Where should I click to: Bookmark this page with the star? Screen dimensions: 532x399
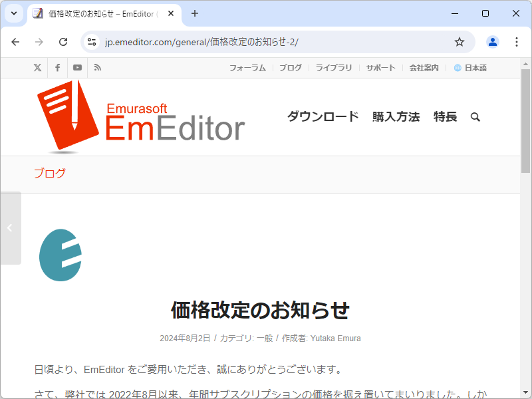(459, 41)
